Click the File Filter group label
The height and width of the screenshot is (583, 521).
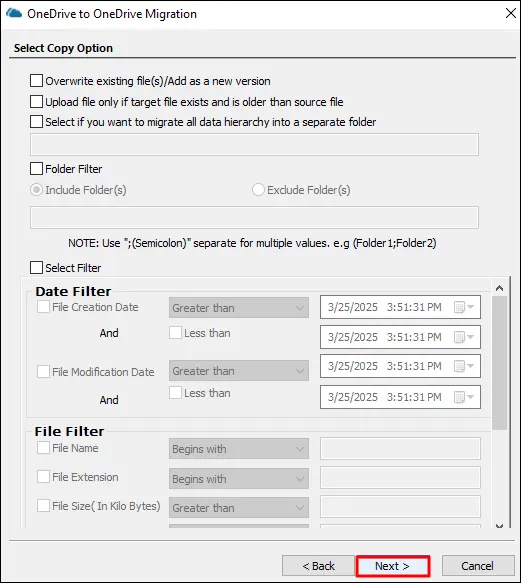70,431
